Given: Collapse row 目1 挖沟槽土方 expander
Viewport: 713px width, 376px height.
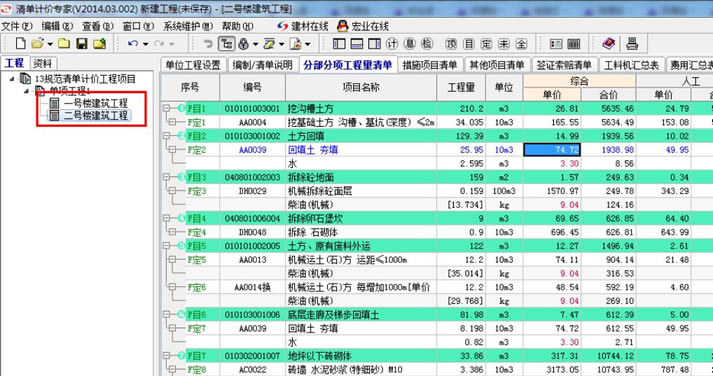Looking at the screenshot, I should (167, 108).
